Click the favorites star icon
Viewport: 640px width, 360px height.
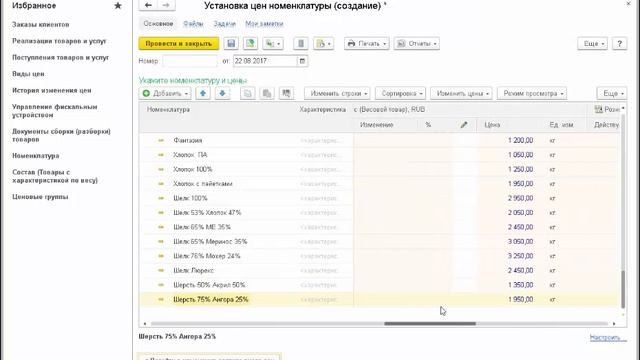tap(118, 6)
